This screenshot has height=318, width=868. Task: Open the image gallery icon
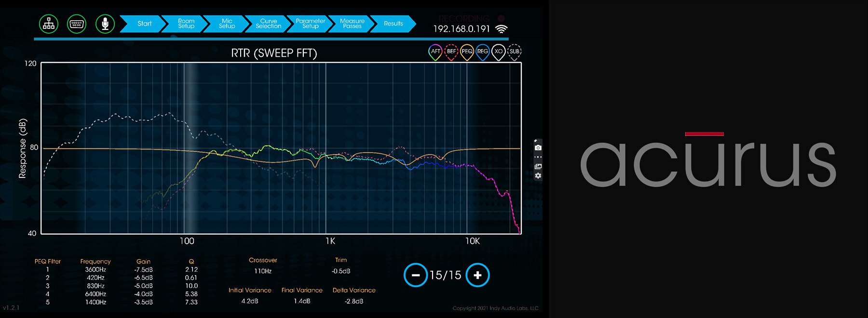(538, 167)
